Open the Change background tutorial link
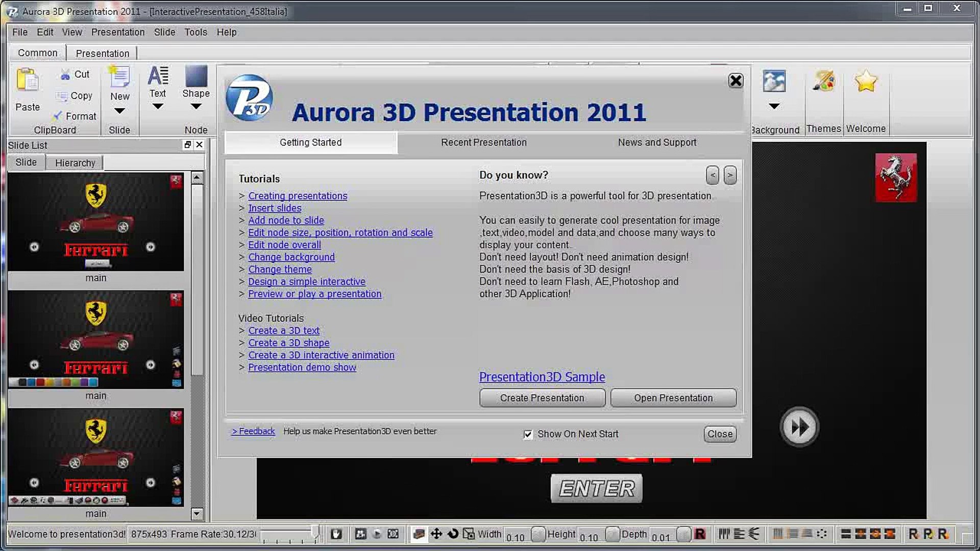 [x=291, y=257]
